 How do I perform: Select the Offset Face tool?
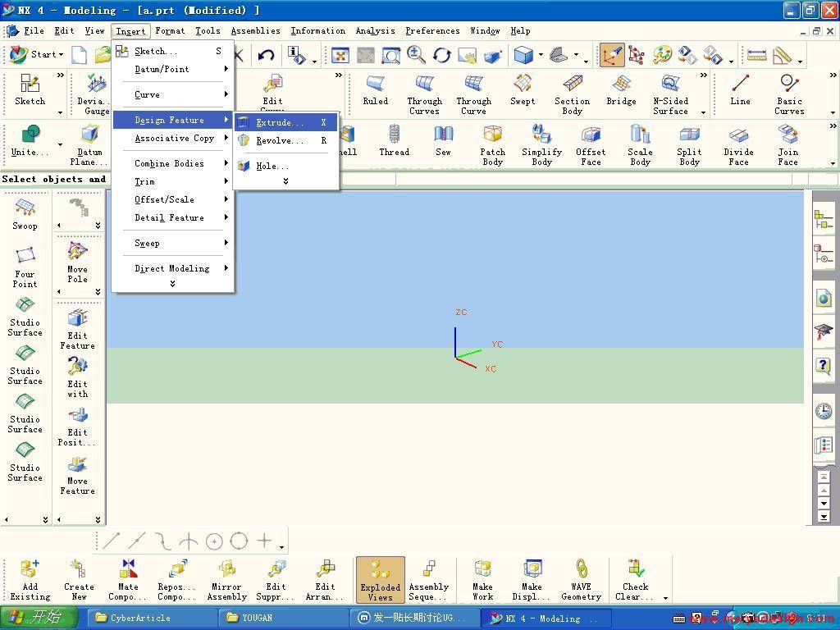(x=591, y=146)
